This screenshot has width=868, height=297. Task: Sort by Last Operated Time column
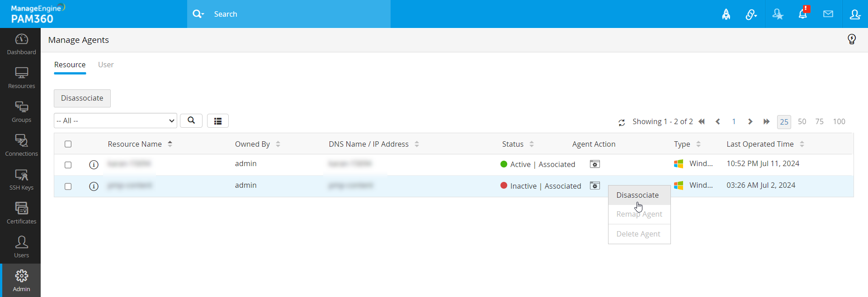802,144
